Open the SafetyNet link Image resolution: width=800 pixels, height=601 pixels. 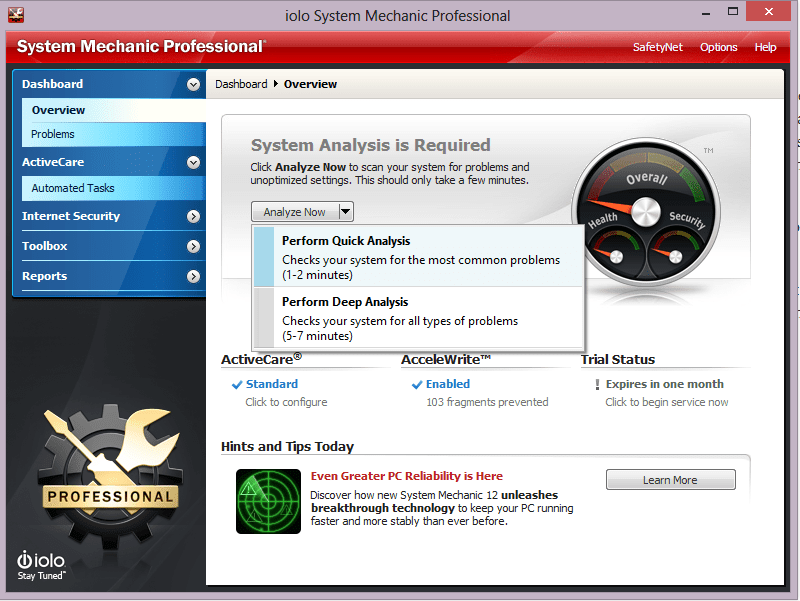point(658,47)
